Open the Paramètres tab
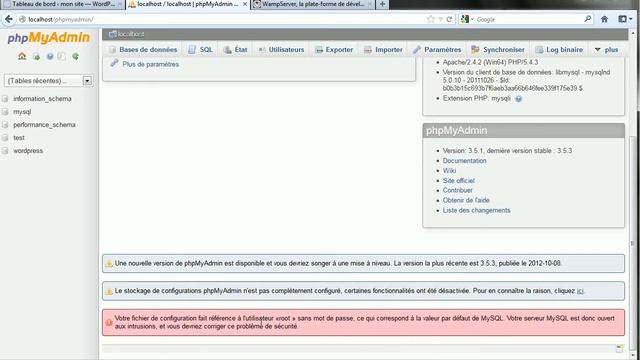Viewport: 640px width, 360px height. [x=437, y=50]
